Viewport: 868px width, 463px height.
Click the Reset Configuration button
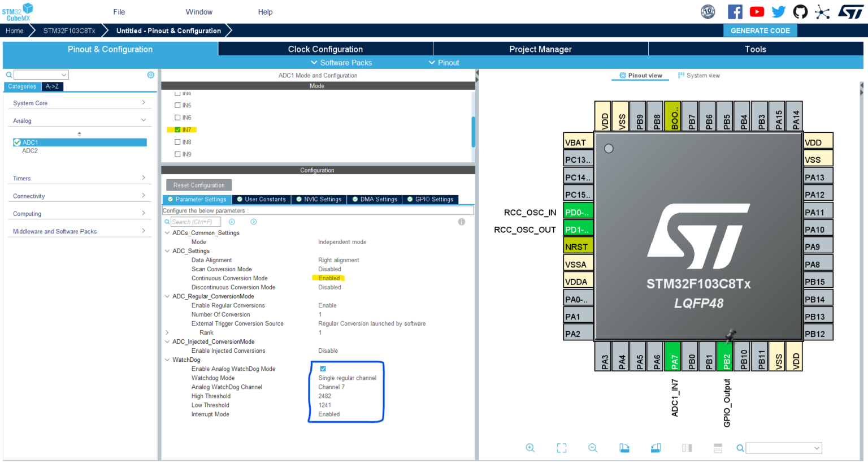coord(198,185)
